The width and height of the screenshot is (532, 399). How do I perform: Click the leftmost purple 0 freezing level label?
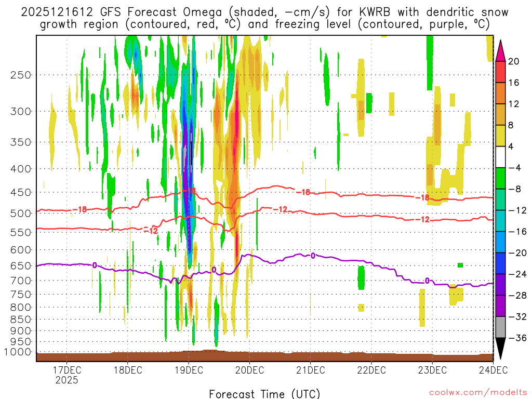tap(95, 265)
